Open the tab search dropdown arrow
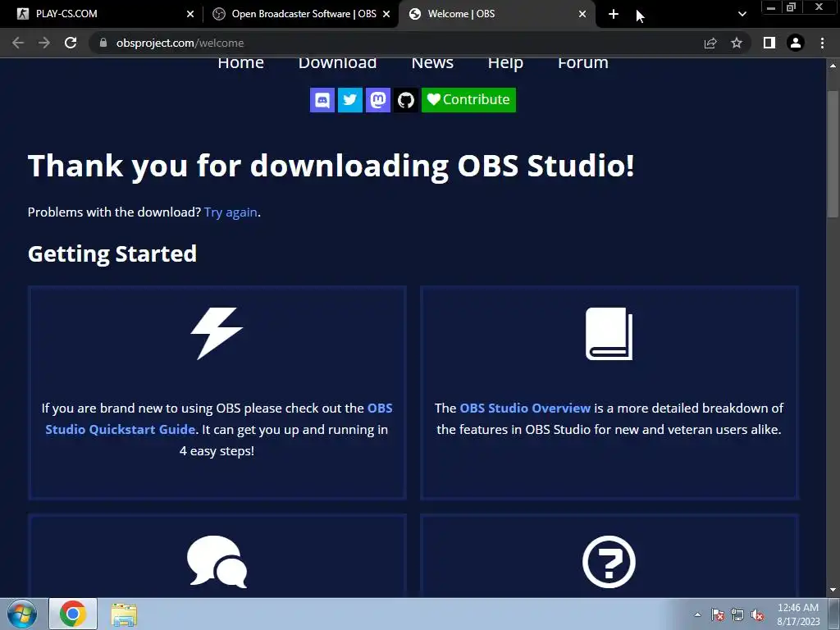The width and height of the screenshot is (840, 630). tap(742, 14)
